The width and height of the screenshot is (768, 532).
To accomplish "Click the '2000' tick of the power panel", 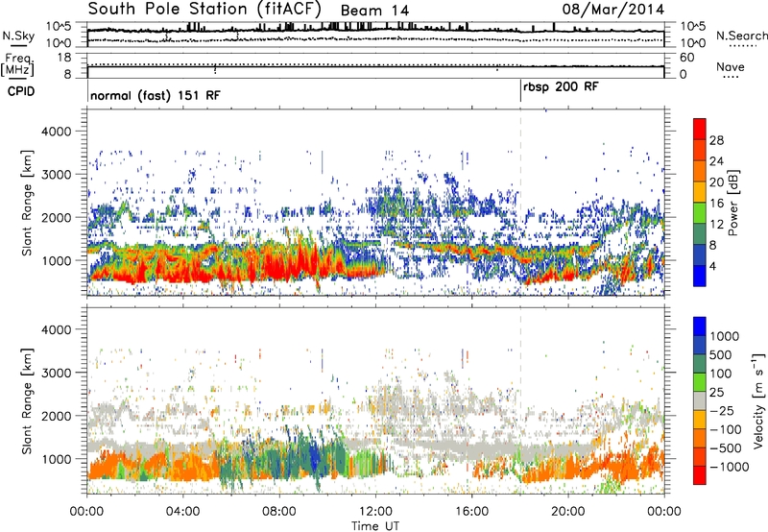I will pos(56,217).
